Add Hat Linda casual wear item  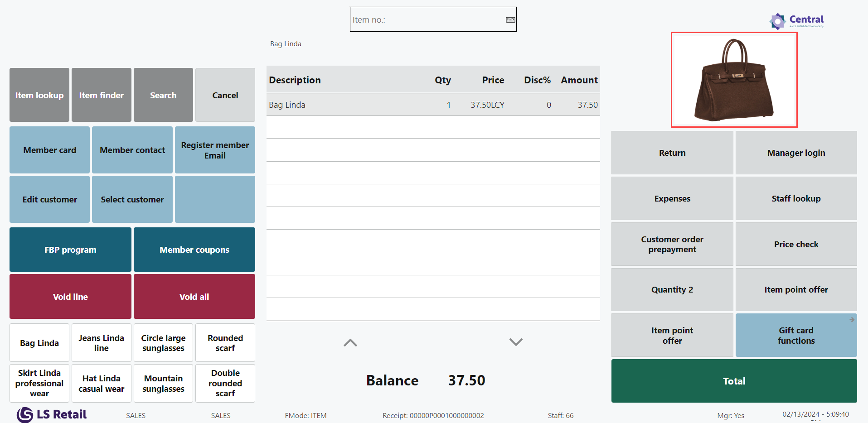(x=102, y=384)
